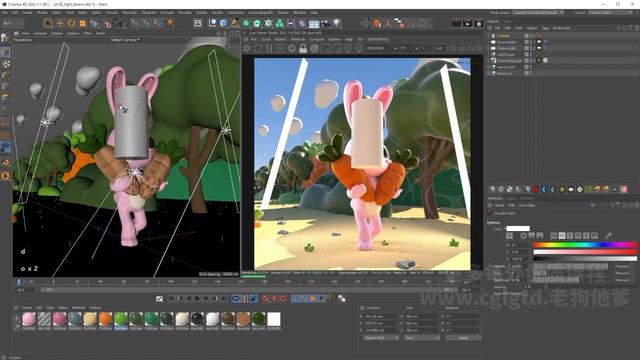Click the eyedropper color picker icon
This screenshot has width=640, height=360.
tap(608, 236)
